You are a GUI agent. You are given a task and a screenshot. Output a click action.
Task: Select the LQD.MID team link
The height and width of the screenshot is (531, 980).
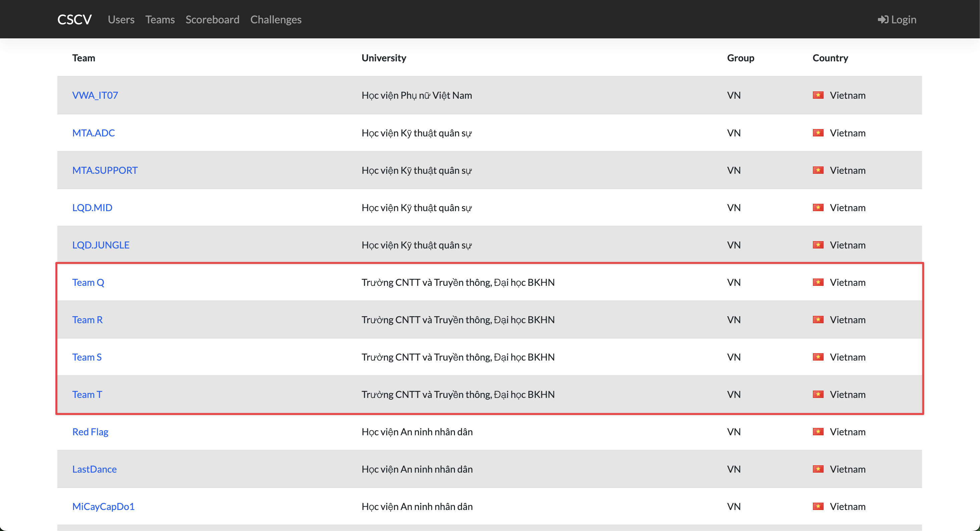[x=92, y=208]
